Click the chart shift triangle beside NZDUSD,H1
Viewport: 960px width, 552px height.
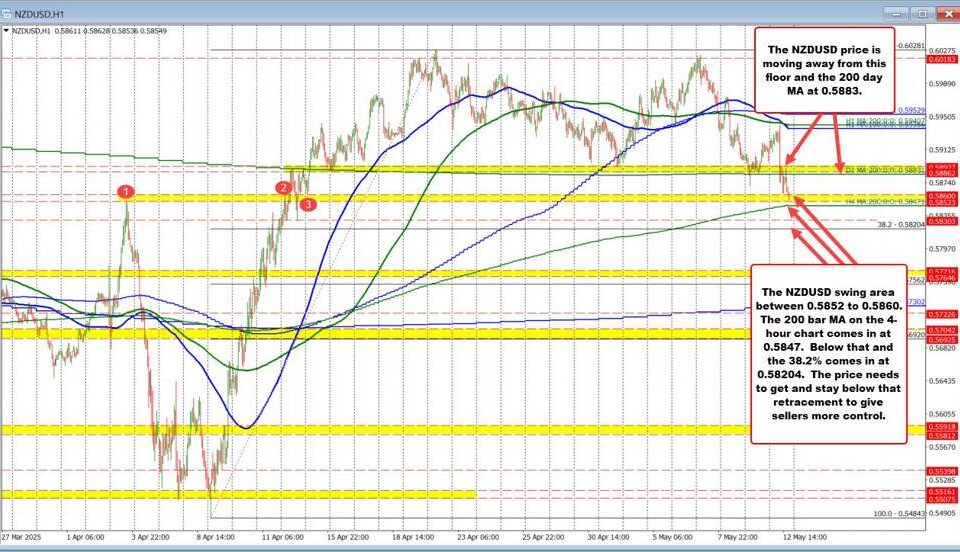tap(6, 30)
